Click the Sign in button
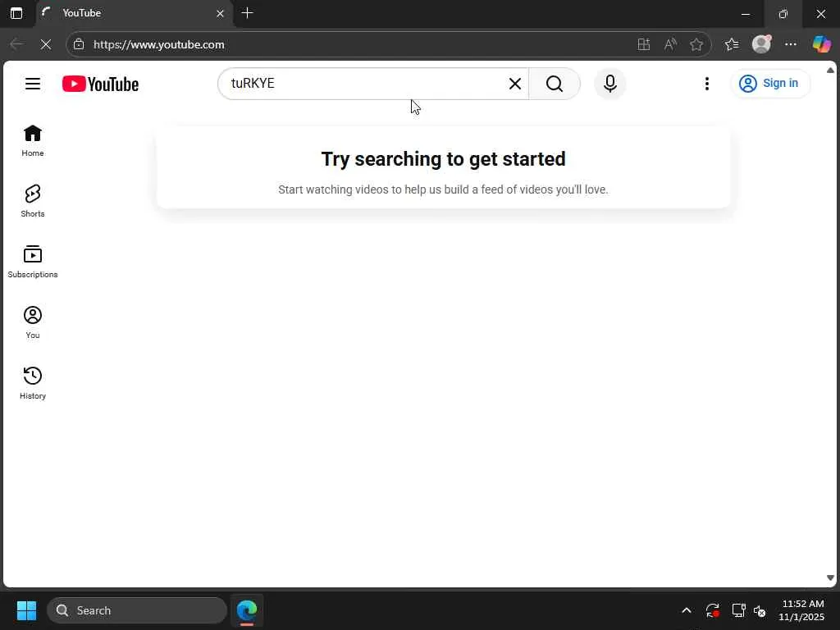Viewport: 840px width, 630px height. pos(769,84)
